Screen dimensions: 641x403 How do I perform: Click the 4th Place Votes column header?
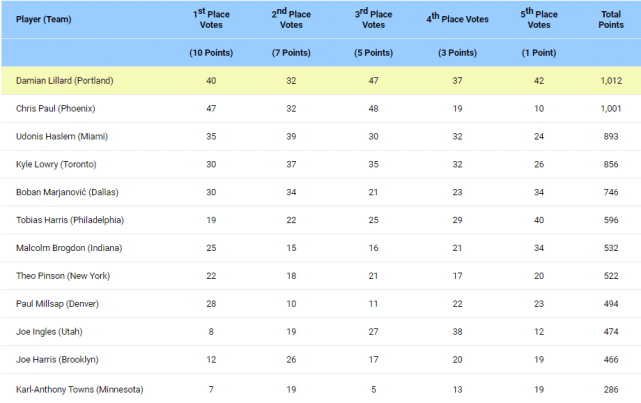pos(455,19)
